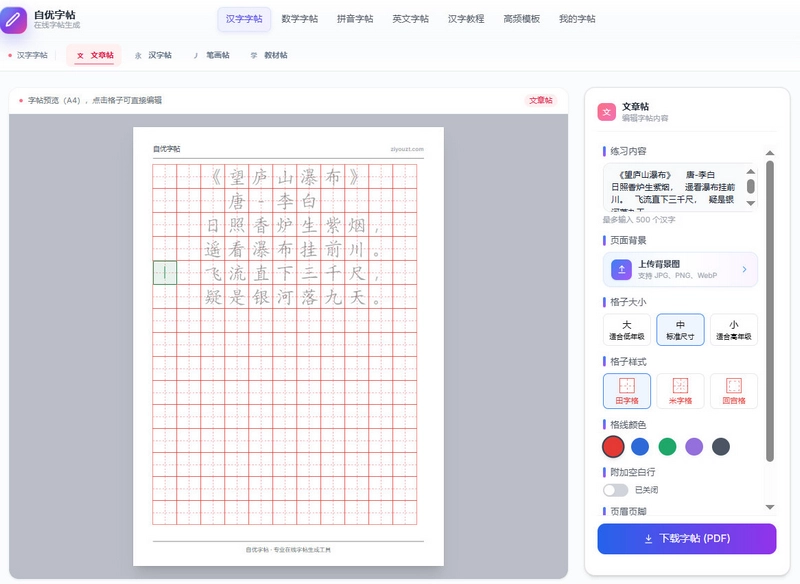Click the 页眉页脚 section heading
This screenshot has height=584, width=800.
click(628, 512)
